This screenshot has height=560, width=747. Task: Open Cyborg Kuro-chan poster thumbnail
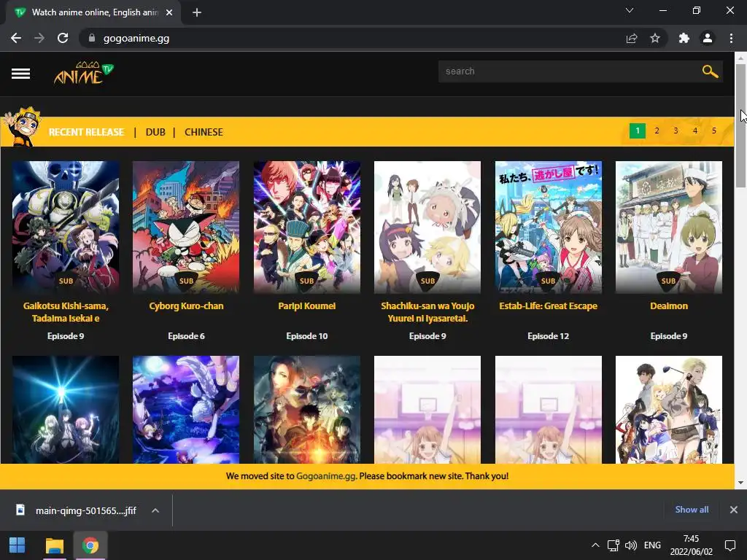tap(186, 227)
